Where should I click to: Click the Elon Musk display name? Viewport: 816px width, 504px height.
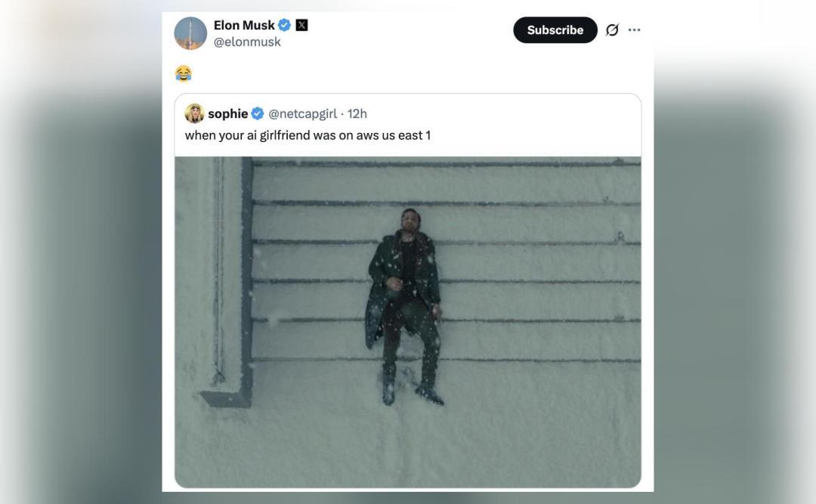tap(243, 24)
